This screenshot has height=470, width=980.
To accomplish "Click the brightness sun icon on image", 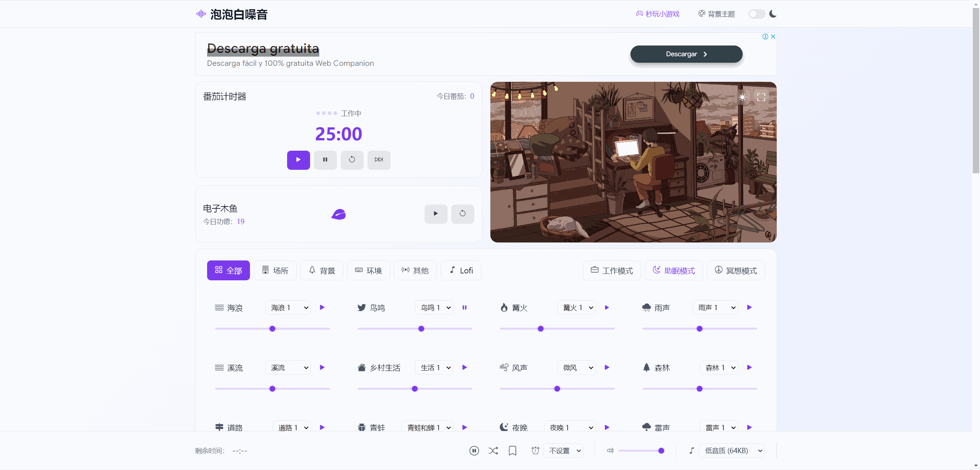I will [742, 97].
